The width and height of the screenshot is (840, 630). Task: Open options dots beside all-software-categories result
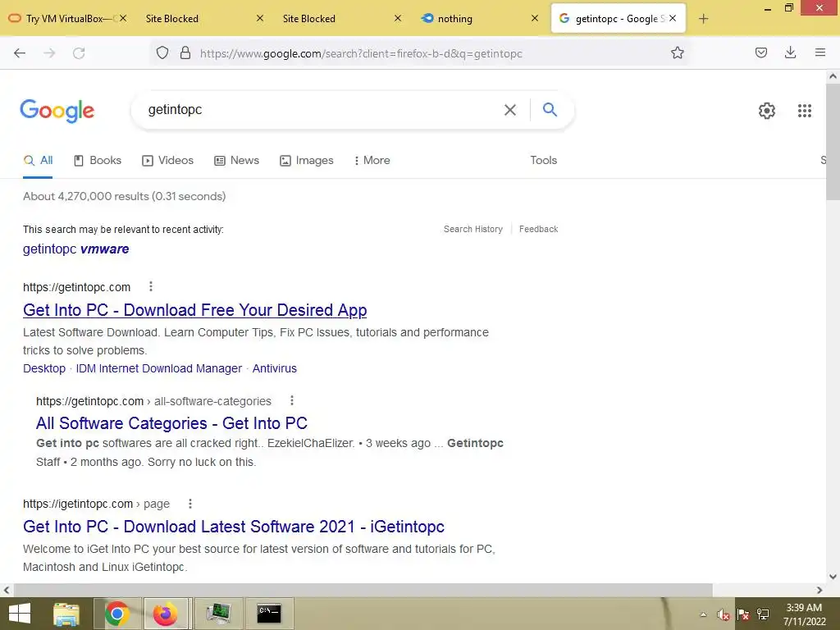(x=291, y=400)
